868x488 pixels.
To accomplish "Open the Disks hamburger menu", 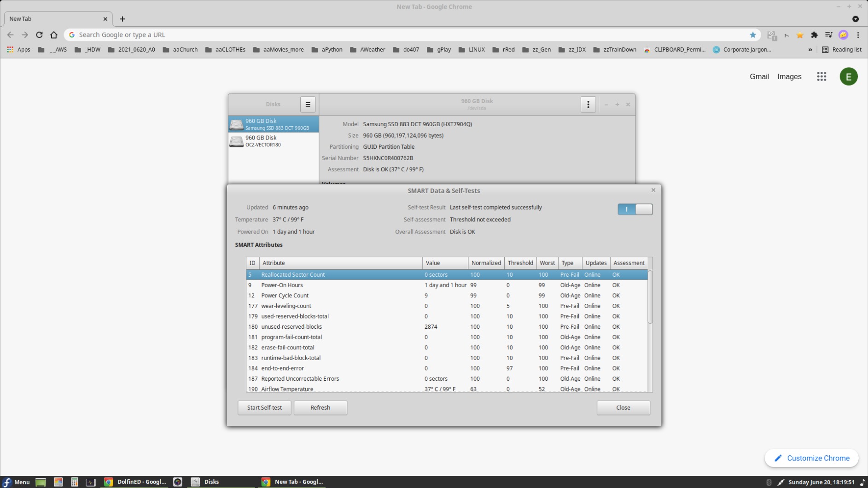I will (308, 105).
